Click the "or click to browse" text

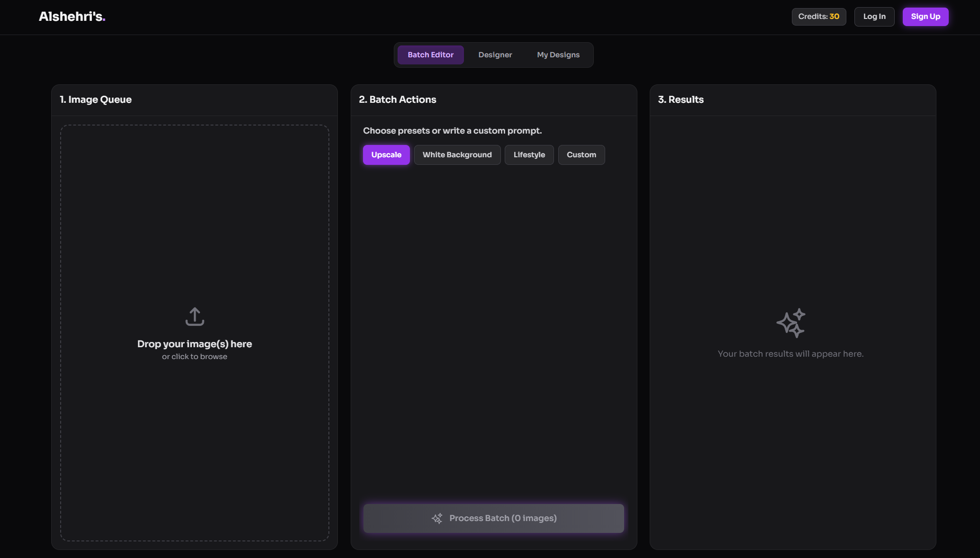[194, 357]
